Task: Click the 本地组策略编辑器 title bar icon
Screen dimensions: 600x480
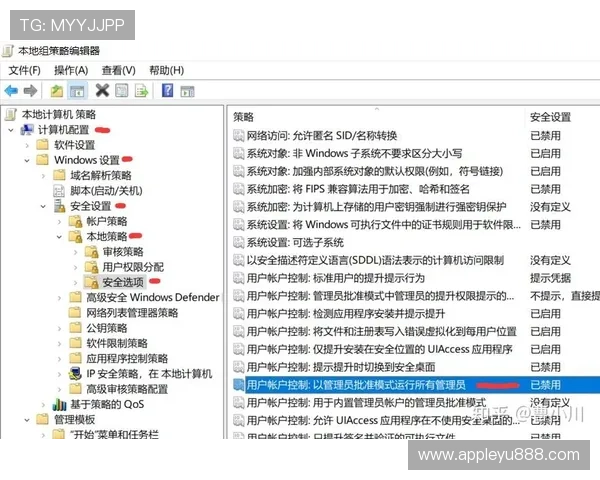Action: (8, 51)
